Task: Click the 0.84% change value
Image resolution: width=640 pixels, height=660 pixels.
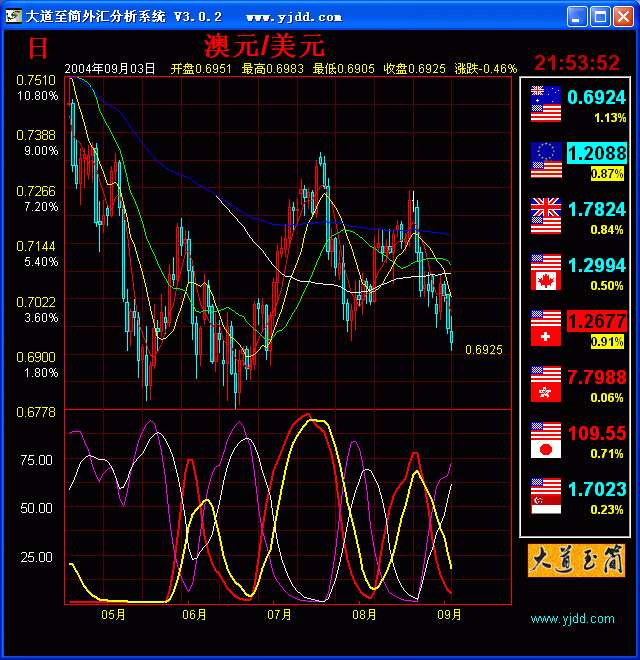Action: click(607, 230)
